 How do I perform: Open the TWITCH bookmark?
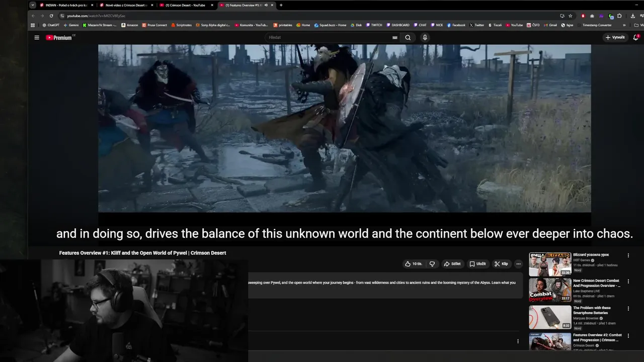click(374, 25)
